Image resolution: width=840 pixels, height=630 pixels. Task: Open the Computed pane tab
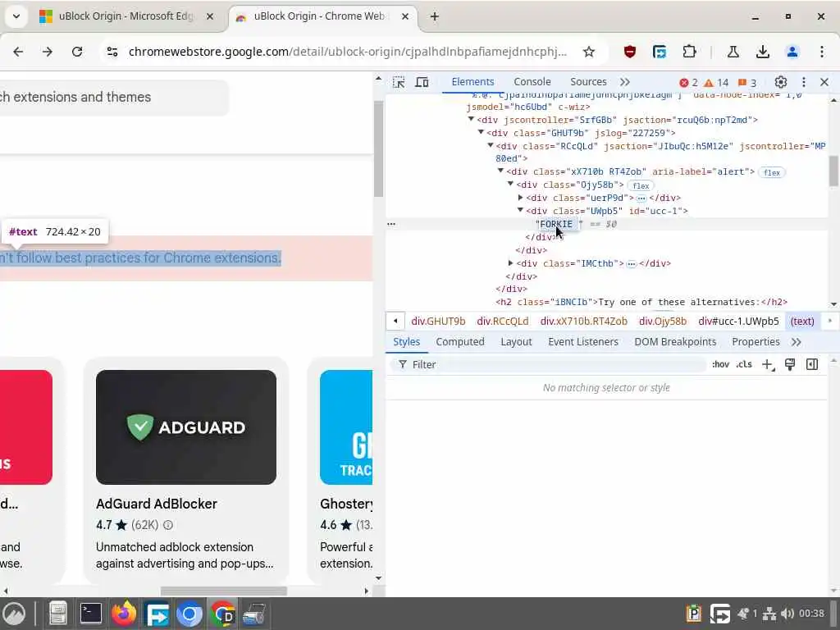click(459, 342)
